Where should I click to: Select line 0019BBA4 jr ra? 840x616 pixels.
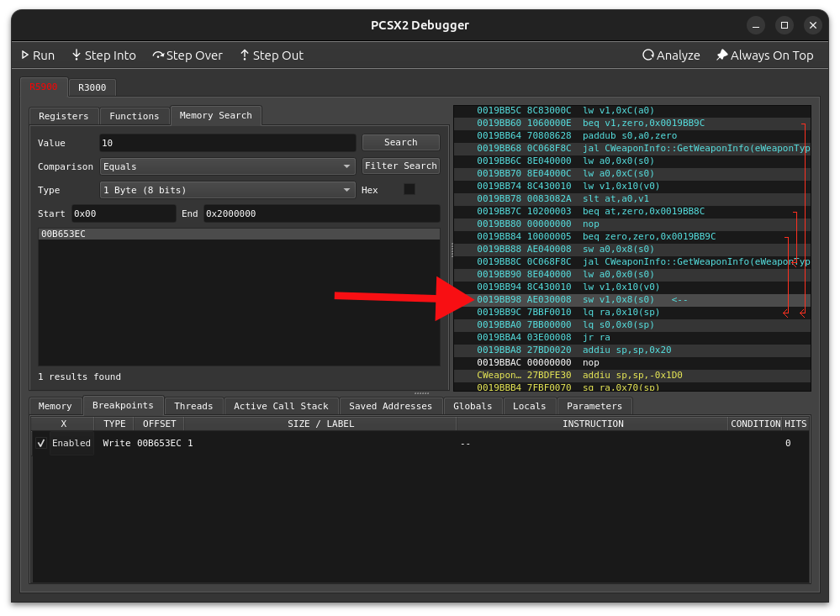click(x=631, y=338)
